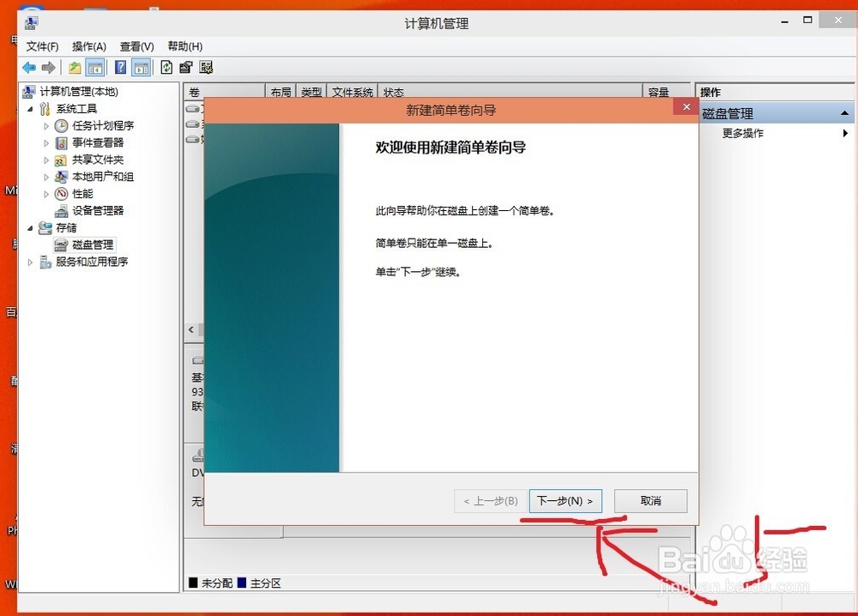Collapse the 系统工具 tree branch
The image size is (858, 616).
pos(29,108)
